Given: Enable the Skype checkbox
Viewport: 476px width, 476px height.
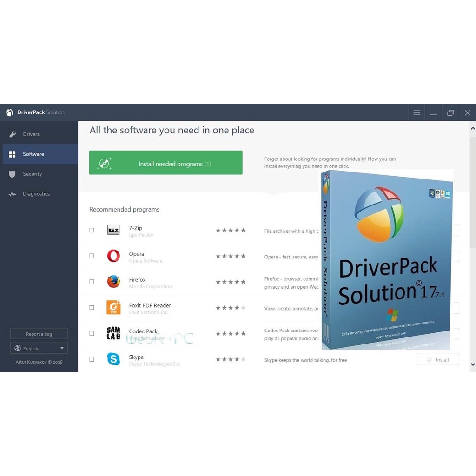Looking at the screenshot, I should pos(92,359).
